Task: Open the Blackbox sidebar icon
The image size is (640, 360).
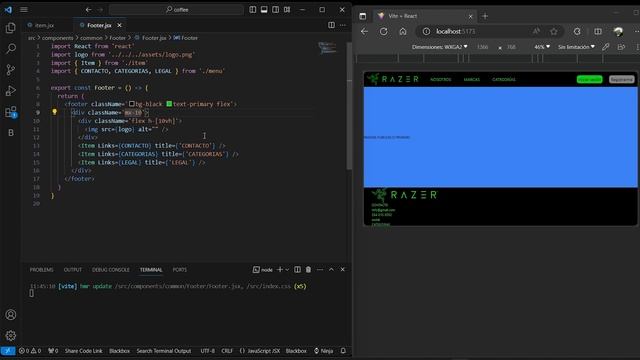Action: (x=11, y=133)
